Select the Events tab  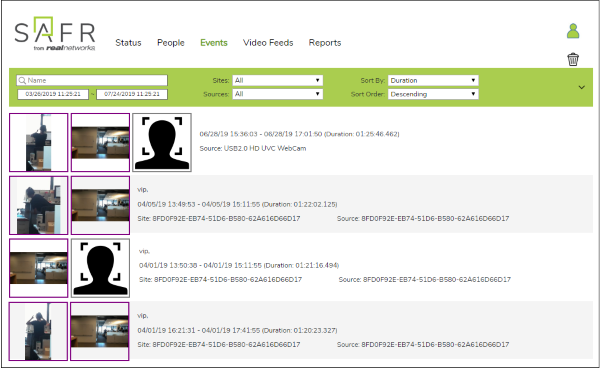[214, 43]
